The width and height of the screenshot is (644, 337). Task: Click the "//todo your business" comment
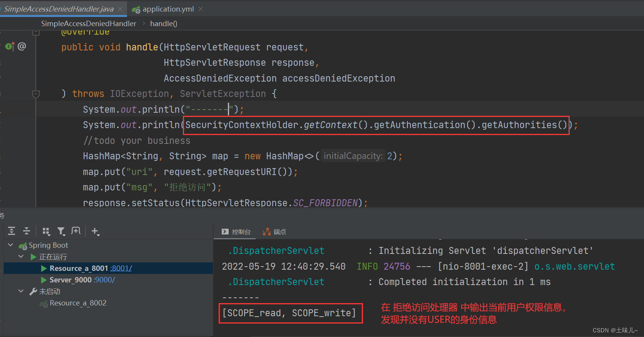137,141
